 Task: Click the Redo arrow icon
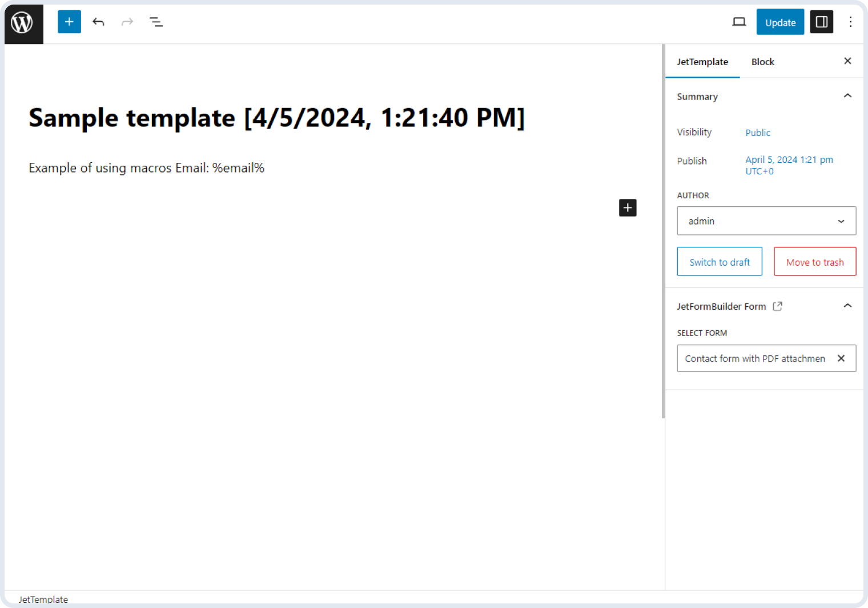point(127,22)
